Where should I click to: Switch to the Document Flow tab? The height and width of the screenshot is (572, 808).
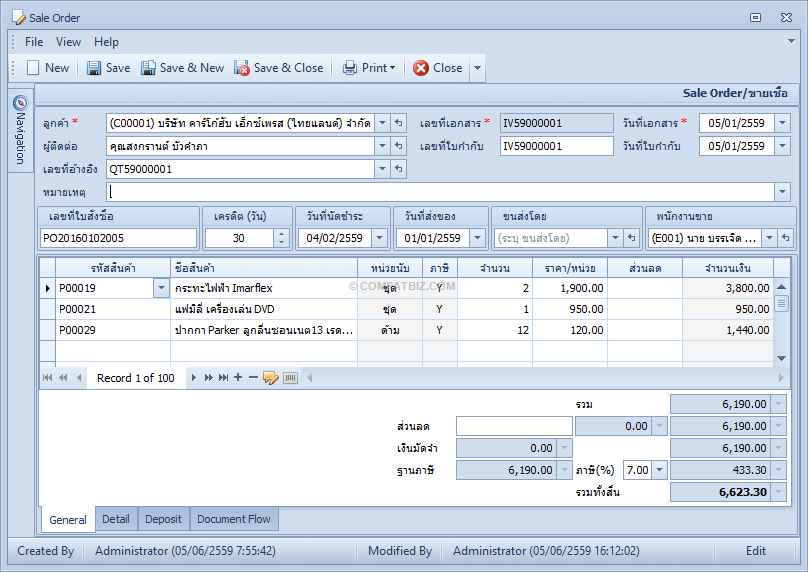233,519
